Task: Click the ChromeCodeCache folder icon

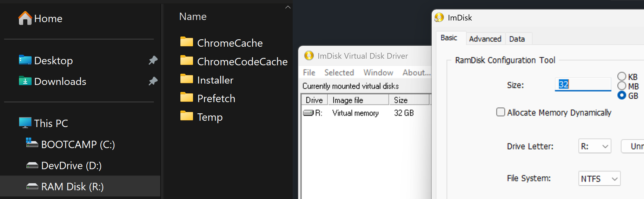Action: (x=187, y=61)
